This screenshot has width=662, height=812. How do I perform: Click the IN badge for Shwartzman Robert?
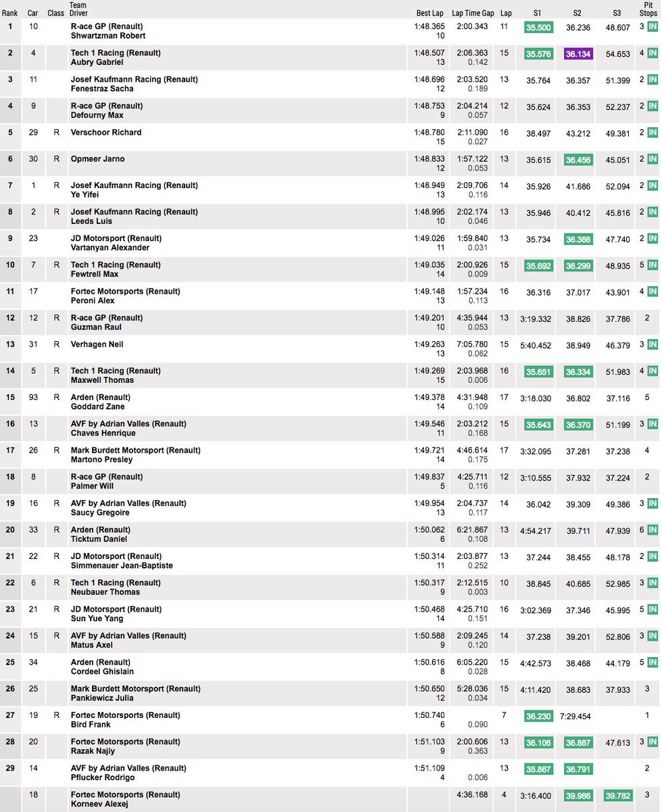point(652,27)
